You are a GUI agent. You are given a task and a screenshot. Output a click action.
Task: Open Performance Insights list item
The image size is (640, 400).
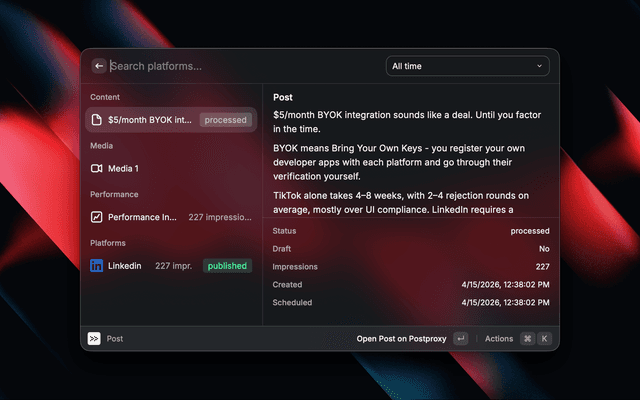pyautogui.click(x=171, y=217)
